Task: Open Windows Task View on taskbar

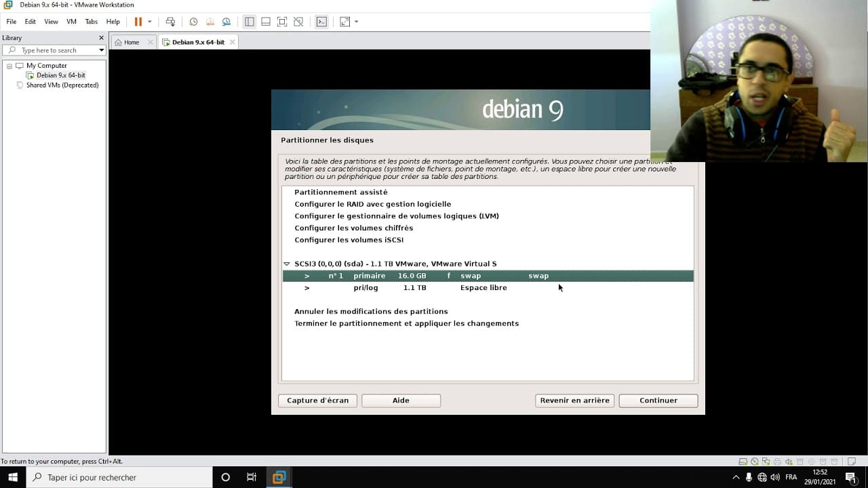Action: (x=252, y=477)
